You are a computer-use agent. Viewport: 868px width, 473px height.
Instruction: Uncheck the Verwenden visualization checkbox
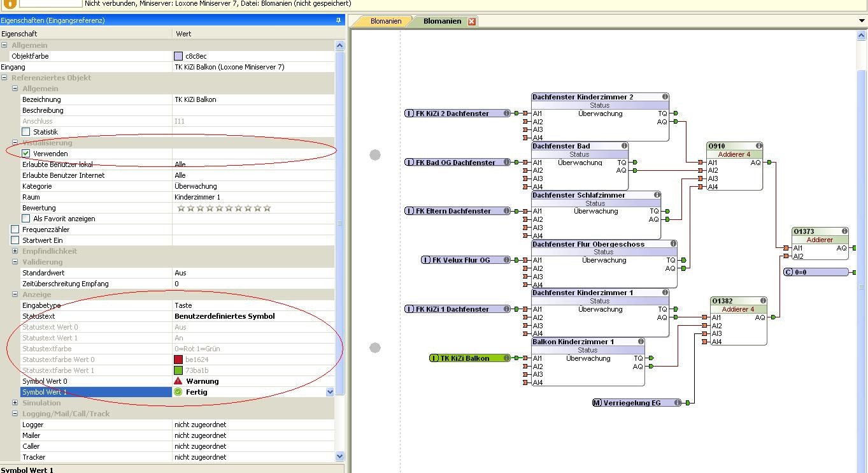coord(26,154)
